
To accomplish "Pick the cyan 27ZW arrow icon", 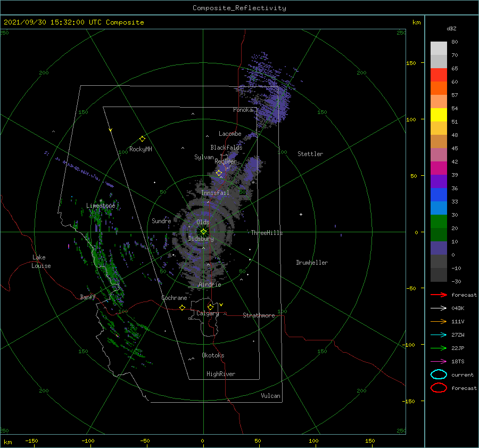I will coord(439,335).
